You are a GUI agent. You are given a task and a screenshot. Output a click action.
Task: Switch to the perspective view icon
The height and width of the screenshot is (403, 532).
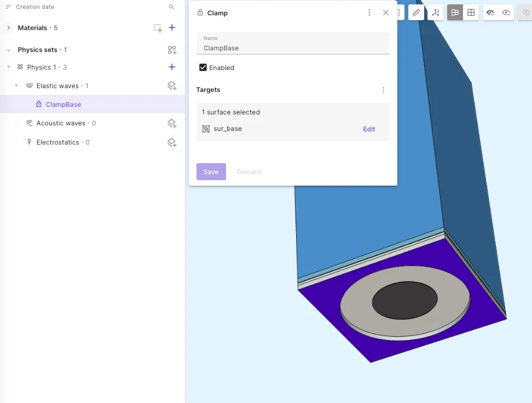coord(455,13)
